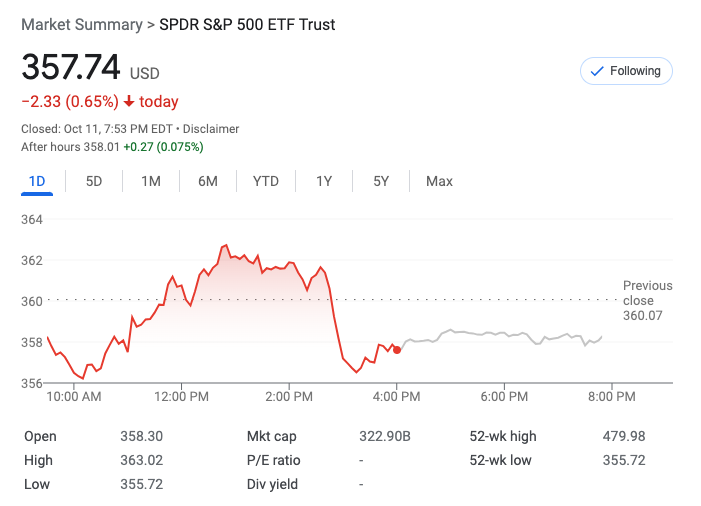Show the 1M chart range
The height and width of the screenshot is (506, 701).
pos(151,181)
